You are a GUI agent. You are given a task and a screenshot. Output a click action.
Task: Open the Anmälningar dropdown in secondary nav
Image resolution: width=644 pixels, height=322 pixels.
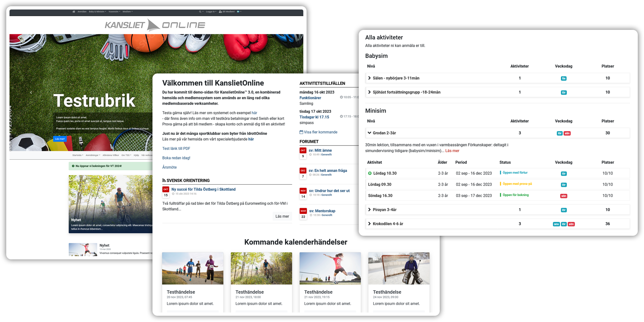93,155
